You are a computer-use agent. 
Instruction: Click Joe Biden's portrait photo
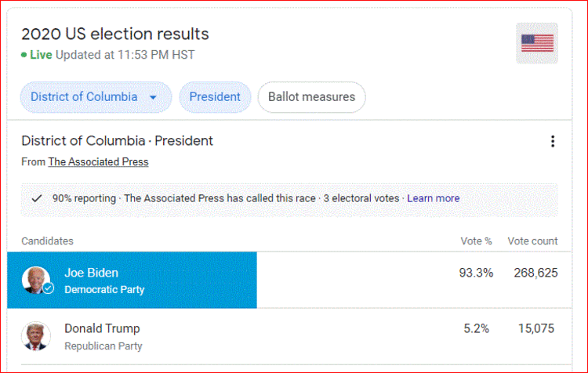coord(36,280)
